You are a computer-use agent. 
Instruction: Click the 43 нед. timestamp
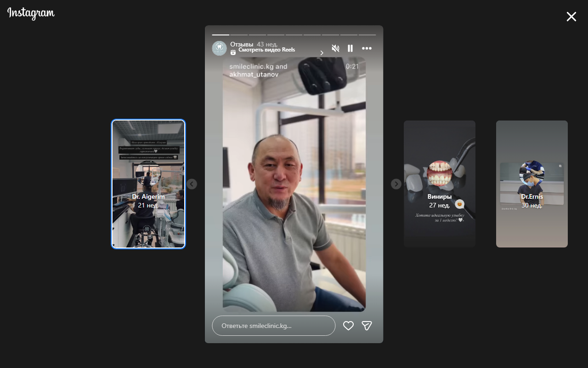(268, 44)
